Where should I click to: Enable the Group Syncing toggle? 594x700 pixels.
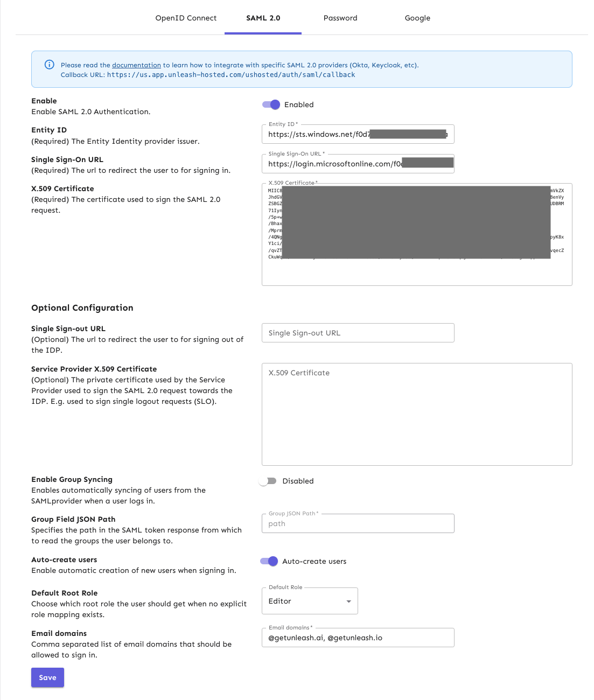(268, 481)
